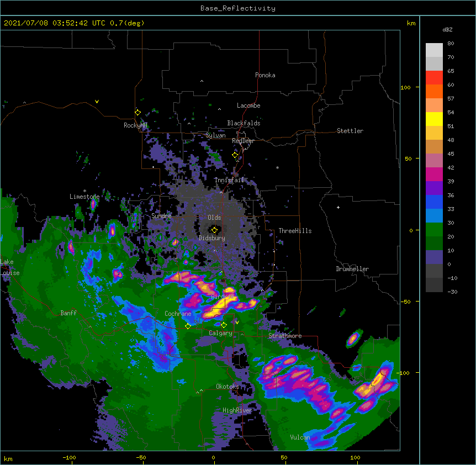Pick the slate purple 0-10 dBZ legend swatch
The width and height of the screenshot is (476, 465).
tap(434, 257)
